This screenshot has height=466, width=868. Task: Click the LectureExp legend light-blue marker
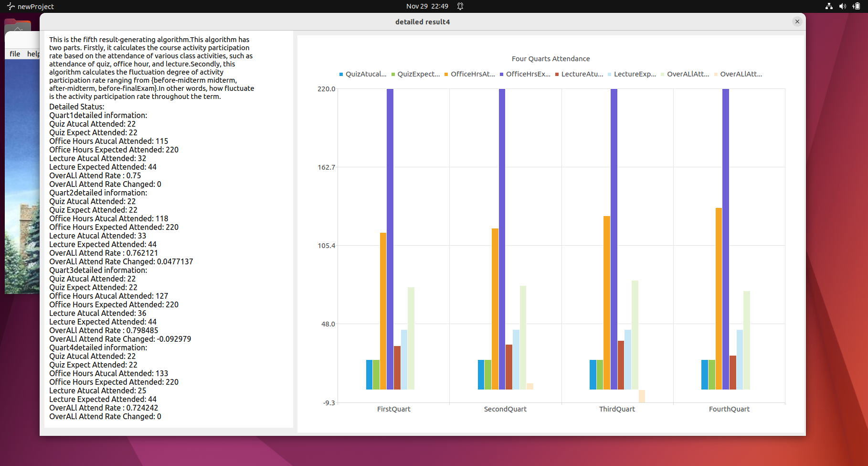[x=610, y=74]
